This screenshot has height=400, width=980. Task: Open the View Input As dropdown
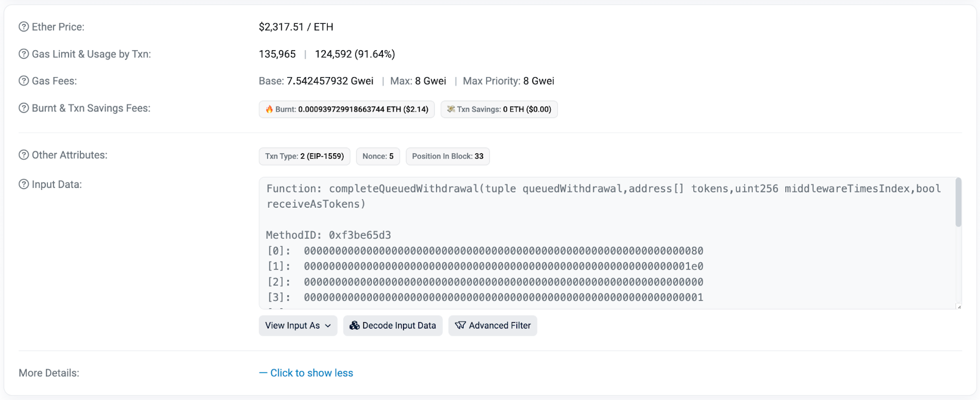[x=298, y=325]
